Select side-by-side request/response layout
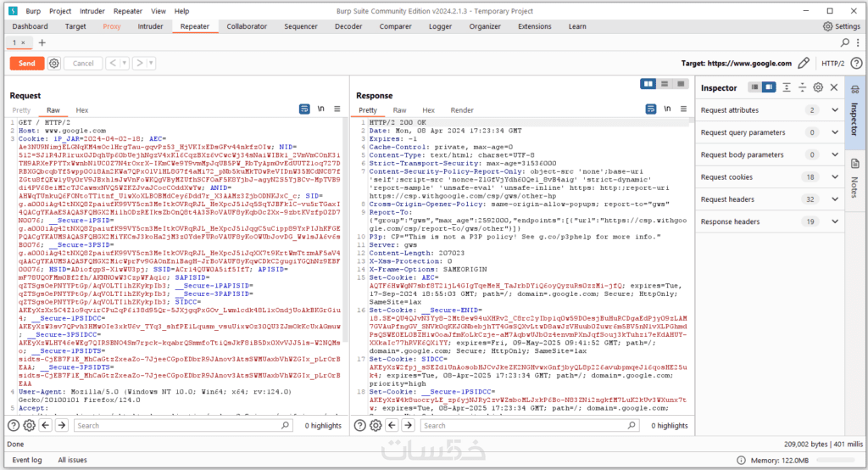Screen dimensions: 868x470 [648, 84]
